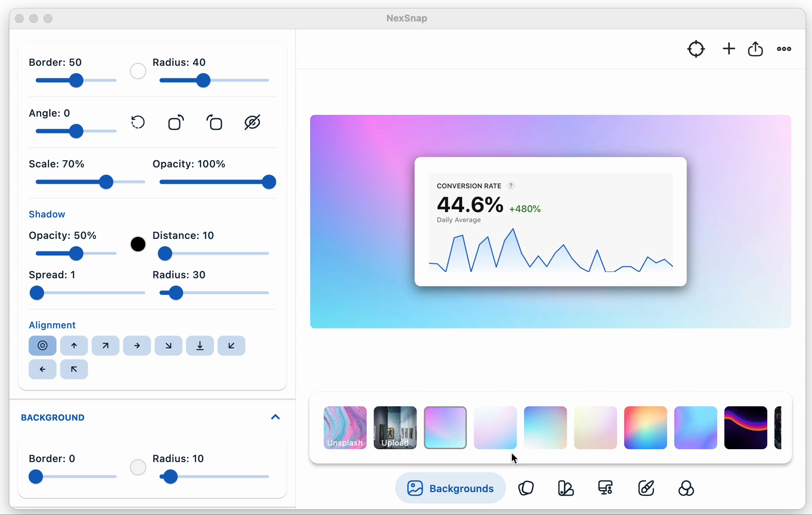The image size is (812, 515).
Task: Select center alignment button
Action: click(42, 346)
